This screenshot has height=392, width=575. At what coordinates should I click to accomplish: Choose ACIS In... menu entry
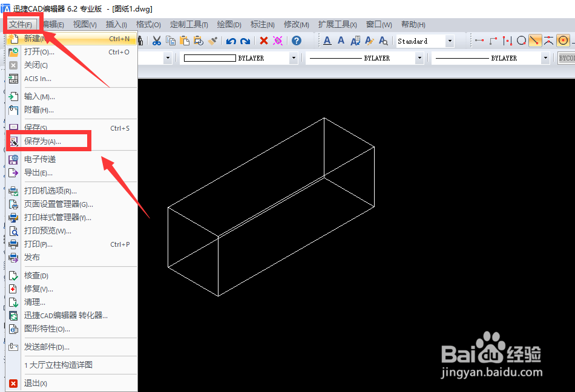pyautogui.click(x=71, y=79)
